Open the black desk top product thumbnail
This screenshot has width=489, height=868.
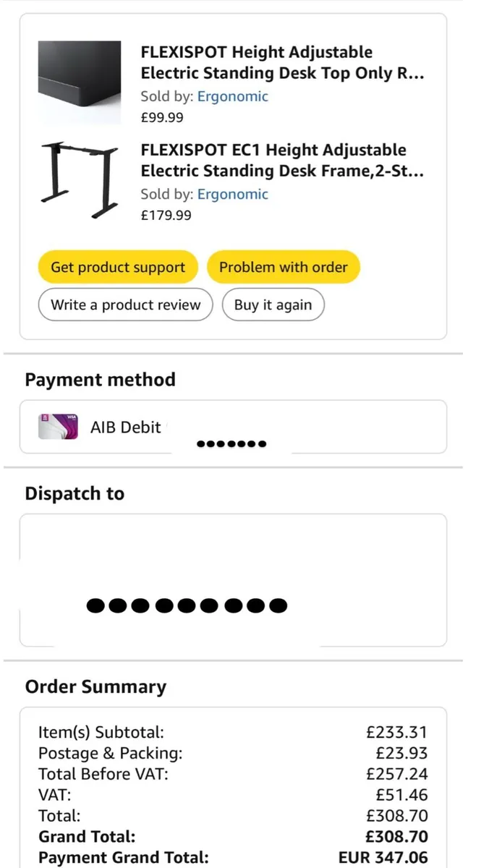[x=80, y=80]
